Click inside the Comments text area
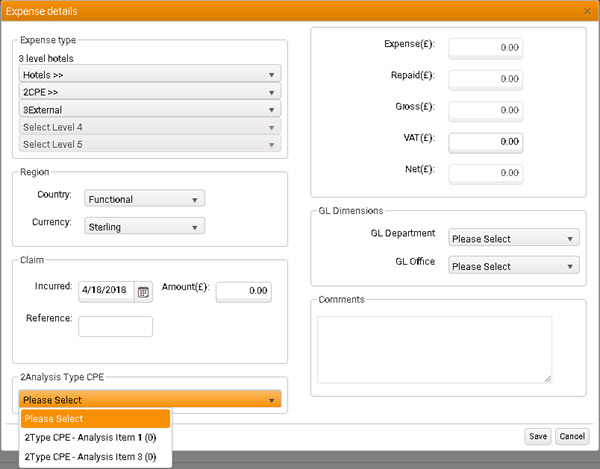The height and width of the screenshot is (469, 600). (x=434, y=349)
